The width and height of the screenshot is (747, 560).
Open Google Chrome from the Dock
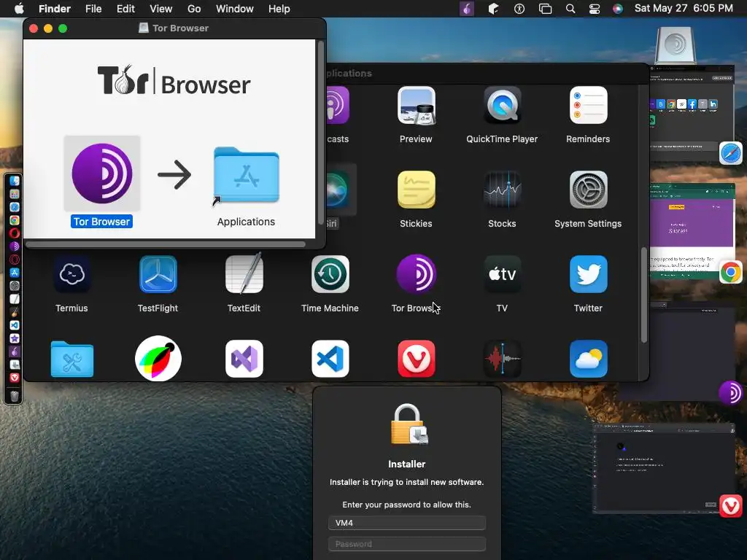[x=15, y=220]
